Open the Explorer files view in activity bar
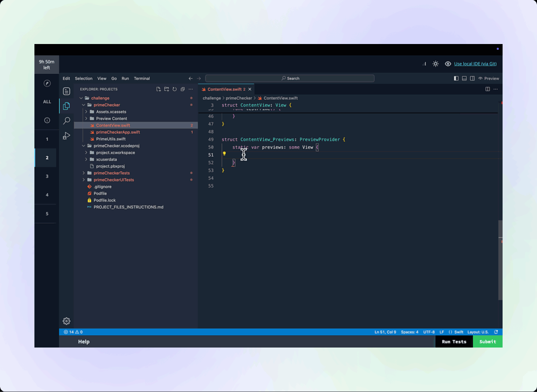 [x=67, y=106]
